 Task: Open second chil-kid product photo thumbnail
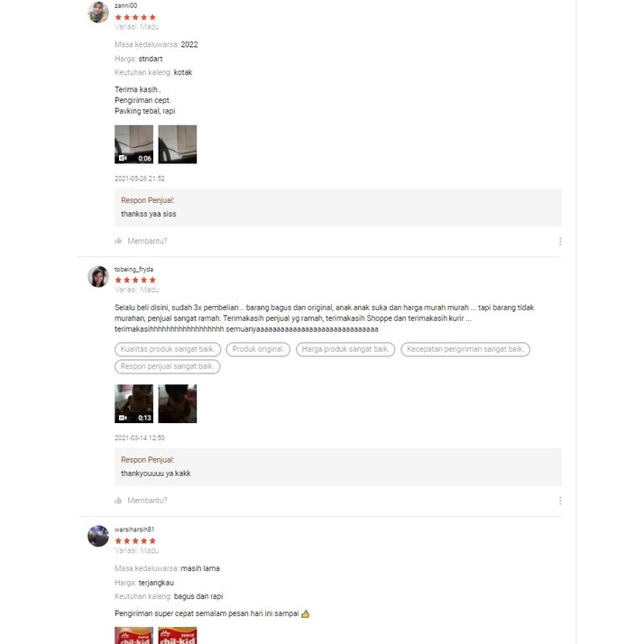pos(178,635)
